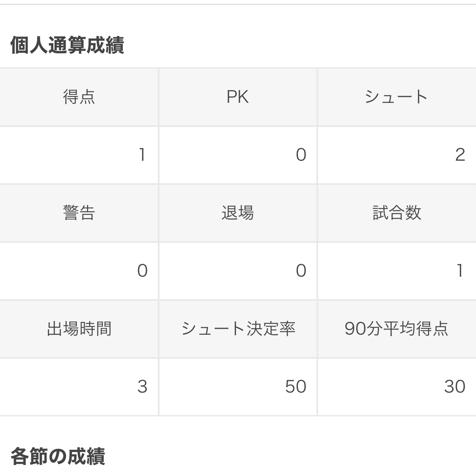Click the 出場時間 value cell showing 3
476x476 pixels.
(x=79, y=387)
